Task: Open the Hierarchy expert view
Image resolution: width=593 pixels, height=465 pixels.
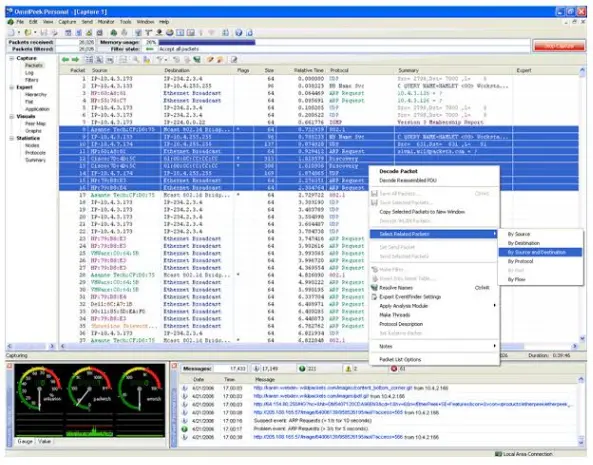Action: point(36,95)
